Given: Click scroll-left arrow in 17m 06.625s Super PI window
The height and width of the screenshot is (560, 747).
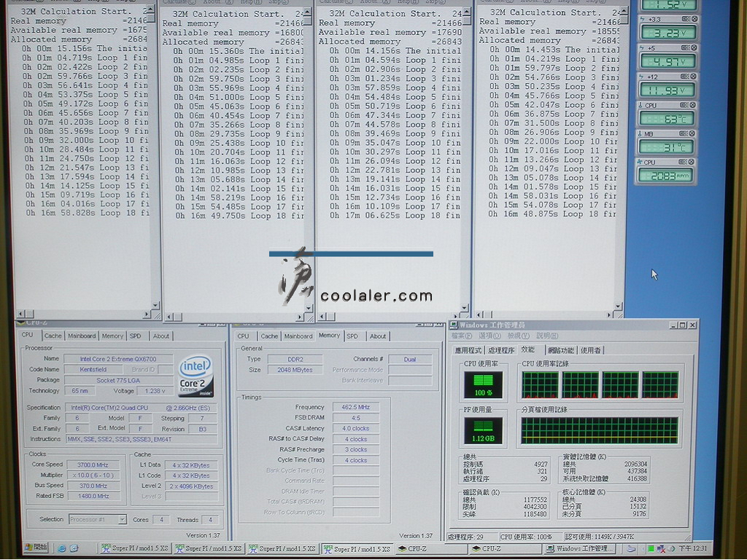Looking at the screenshot, I should [322, 316].
